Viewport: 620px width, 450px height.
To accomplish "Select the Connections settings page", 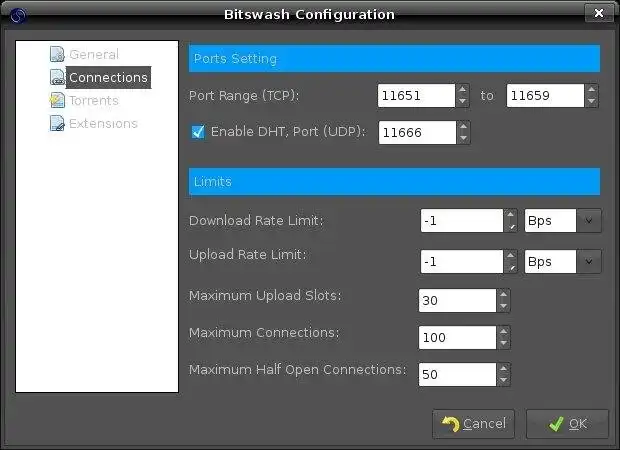I will [108, 78].
